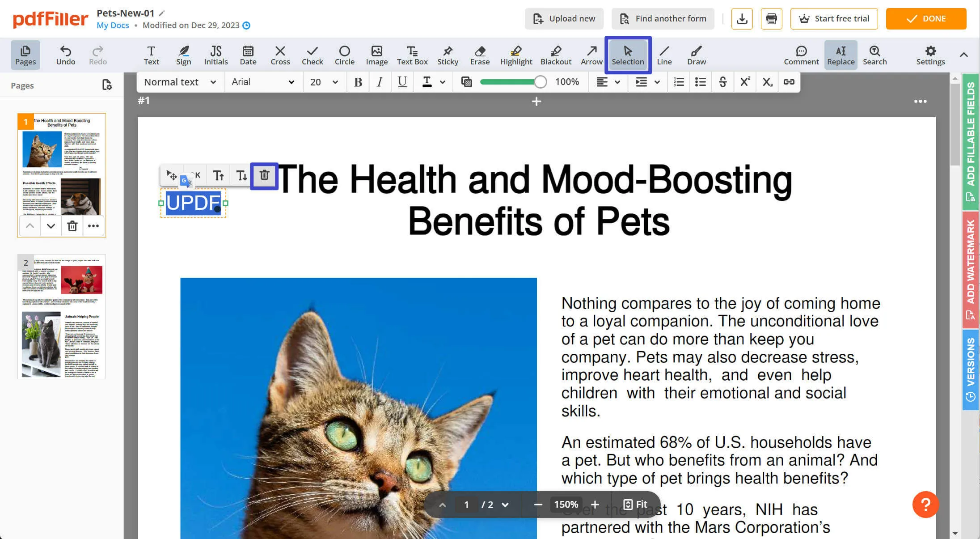
Task: Select the Draw tool
Action: pyautogui.click(x=696, y=55)
